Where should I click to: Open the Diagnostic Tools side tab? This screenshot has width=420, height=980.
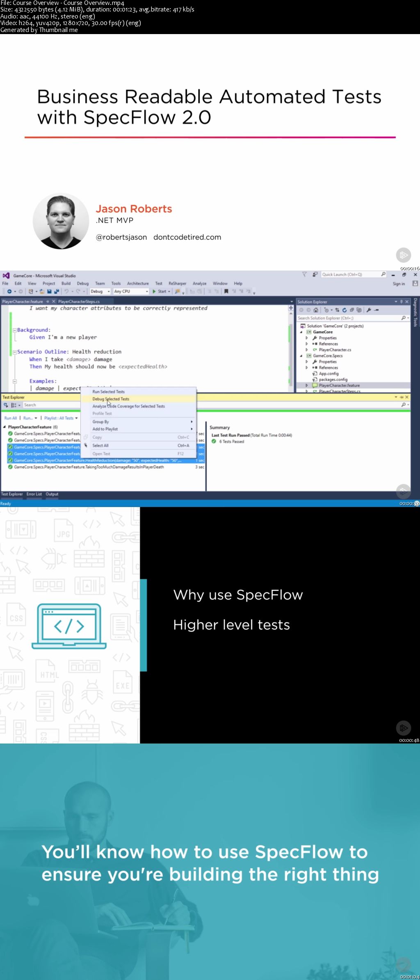[415, 312]
